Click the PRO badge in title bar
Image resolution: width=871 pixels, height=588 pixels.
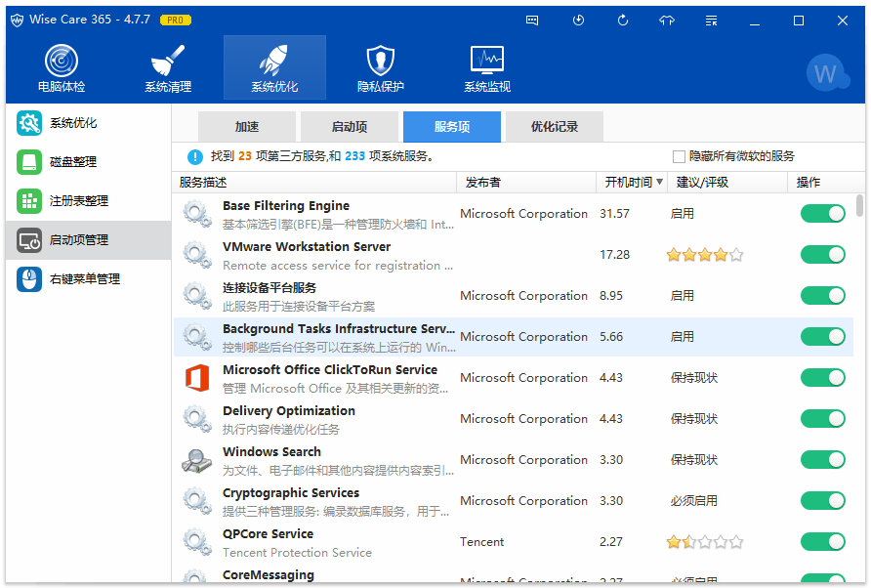[x=176, y=20]
